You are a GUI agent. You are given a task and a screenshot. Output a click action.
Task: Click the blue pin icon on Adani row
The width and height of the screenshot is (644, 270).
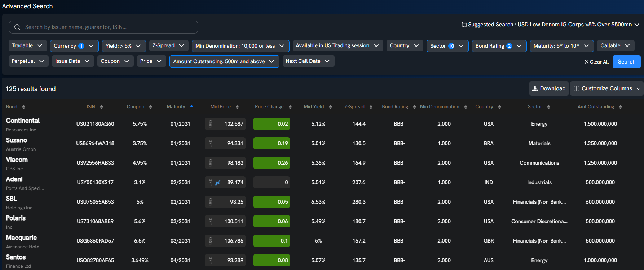point(218,183)
